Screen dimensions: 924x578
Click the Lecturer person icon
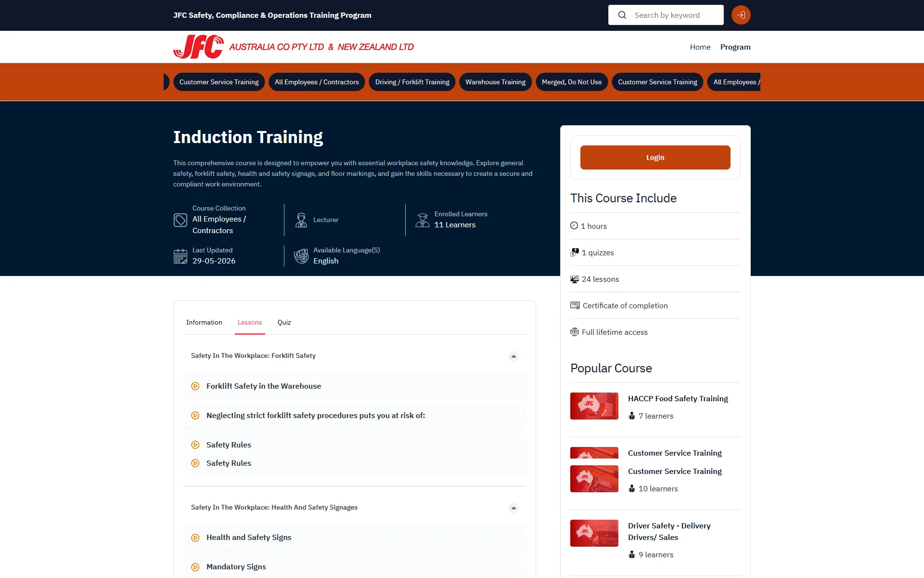(x=301, y=220)
